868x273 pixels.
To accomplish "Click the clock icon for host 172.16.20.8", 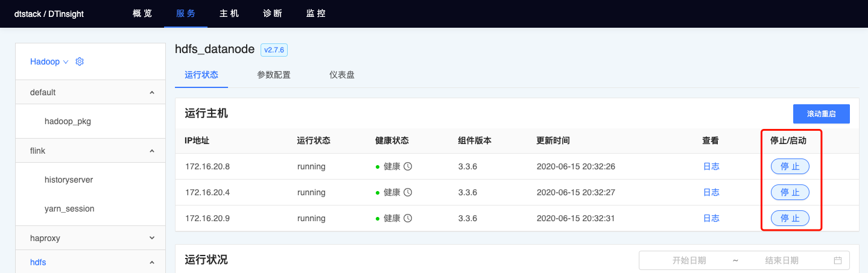I will click(408, 166).
